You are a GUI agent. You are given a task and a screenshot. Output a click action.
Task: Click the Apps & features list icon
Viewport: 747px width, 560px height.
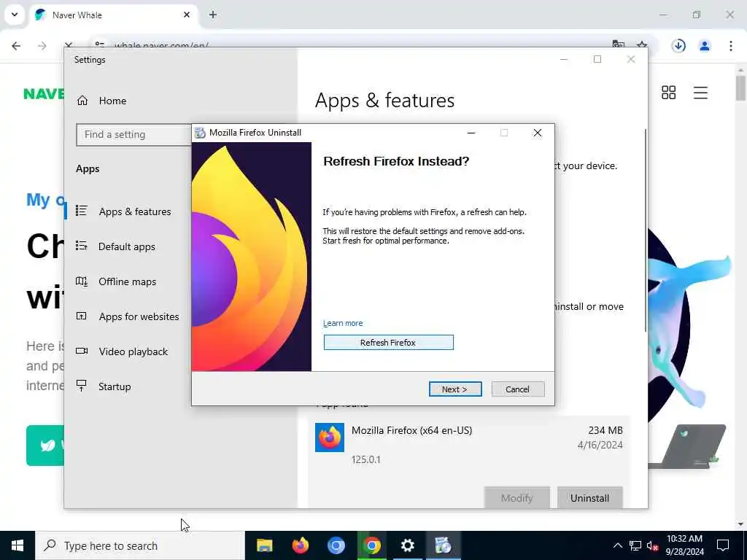(x=82, y=211)
